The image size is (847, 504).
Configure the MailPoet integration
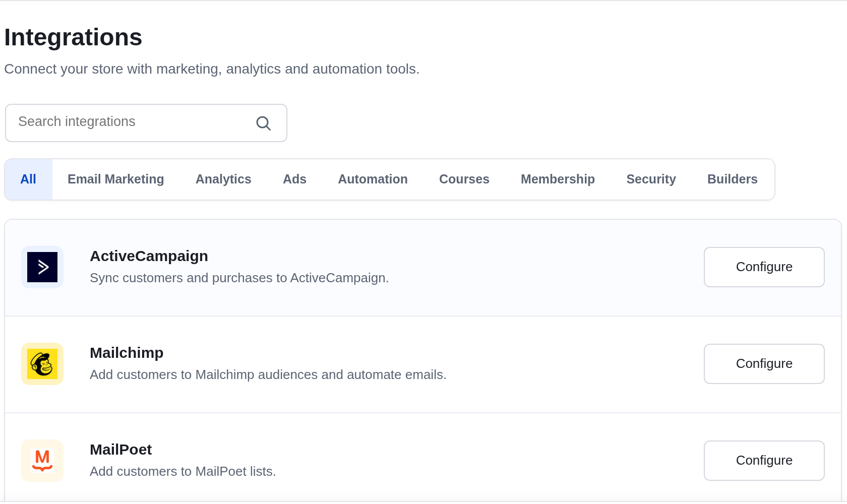point(764,461)
